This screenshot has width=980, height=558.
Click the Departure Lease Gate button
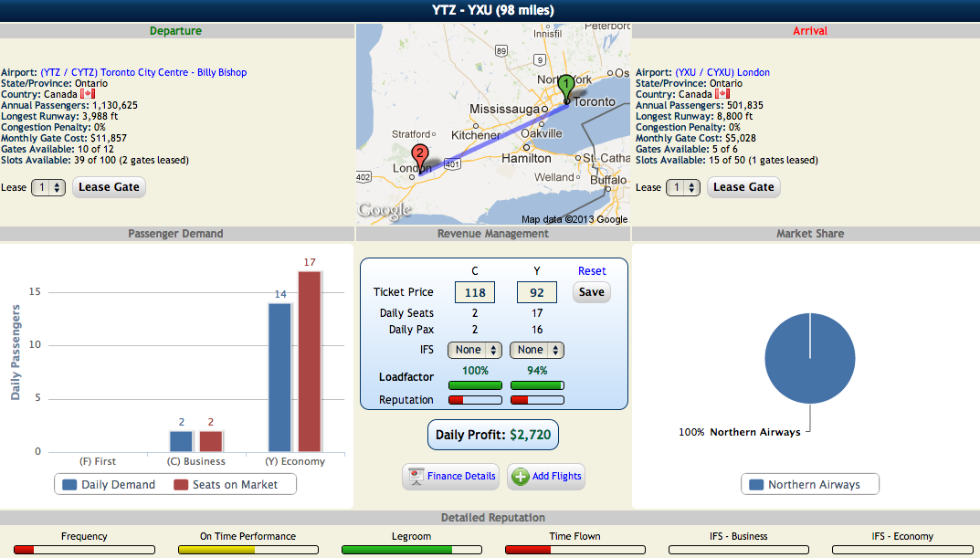tap(109, 187)
